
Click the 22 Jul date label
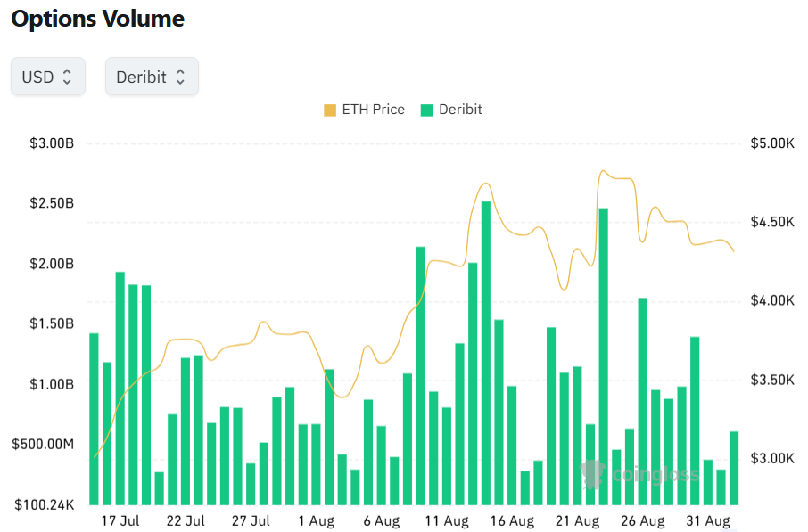[x=186, y=521]
